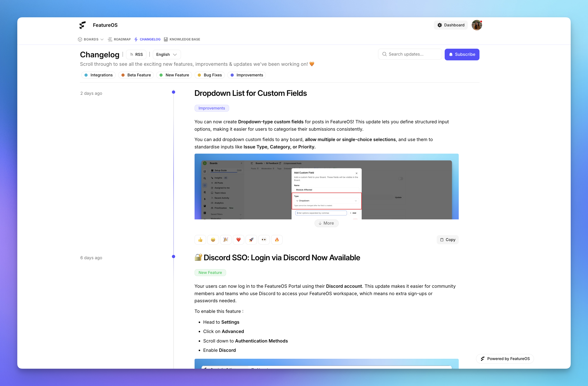
Task: React with the thumbs-up emoji
Action: click(200, 240)
